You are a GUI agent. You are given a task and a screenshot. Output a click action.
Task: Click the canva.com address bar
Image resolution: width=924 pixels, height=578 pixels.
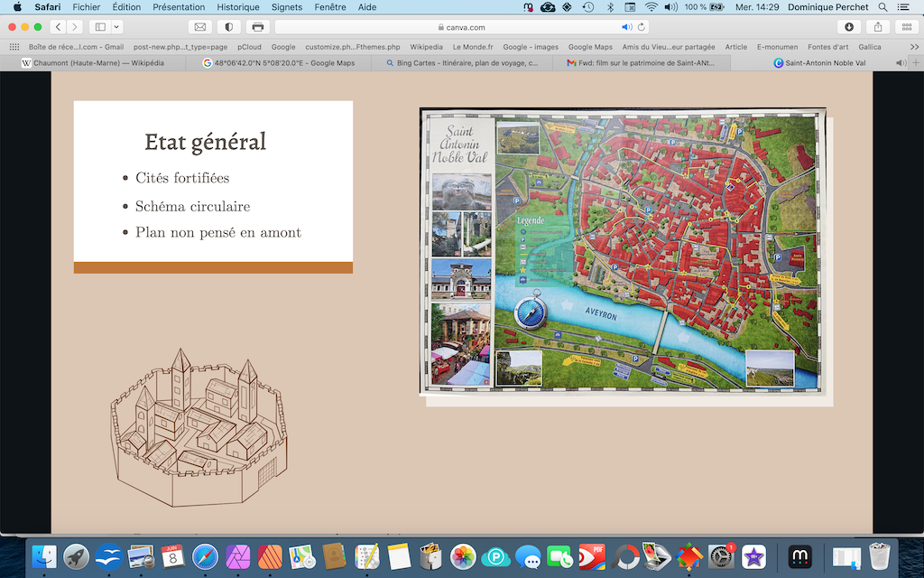coord(461,27)
